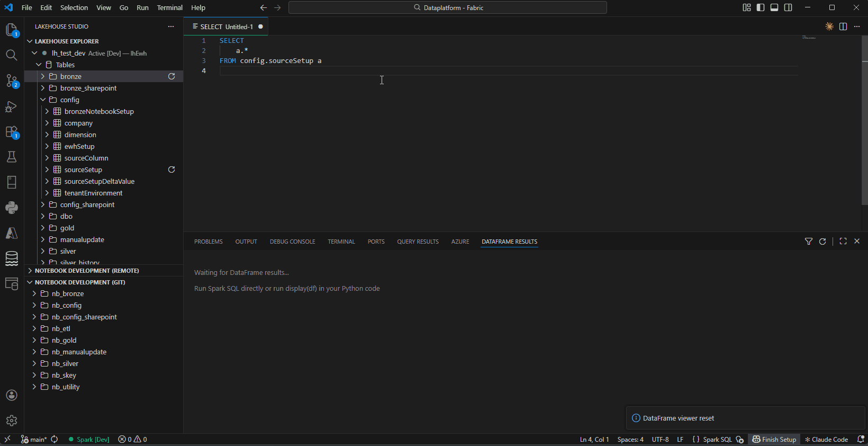Click Ln 4, Col 1 position indicator

[x=594, y=439]
